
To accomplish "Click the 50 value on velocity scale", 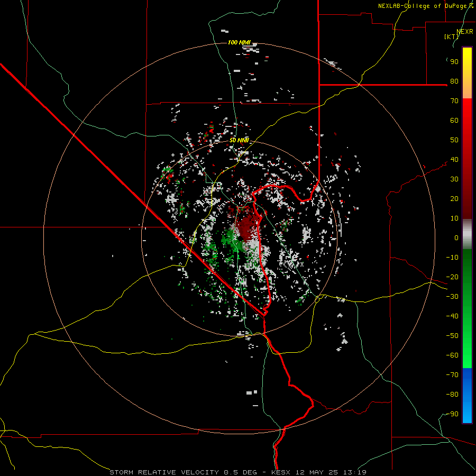I will pyautogui.click(x=454, y=140).
